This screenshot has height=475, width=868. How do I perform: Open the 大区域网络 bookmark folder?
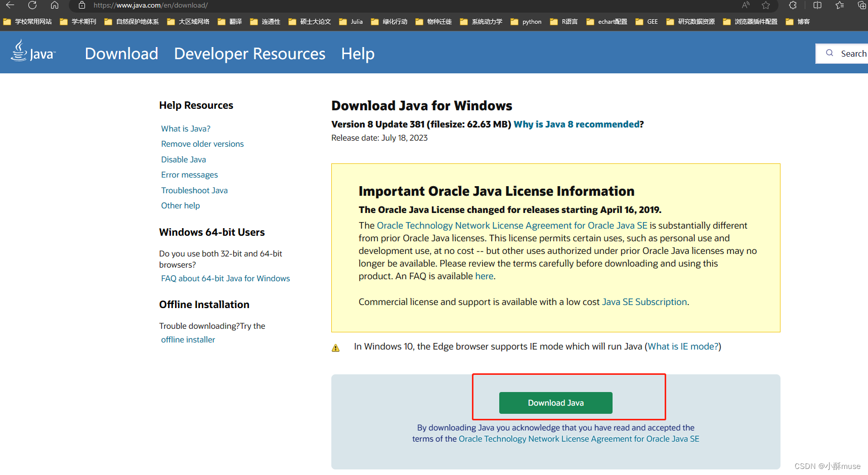point(188,22)
